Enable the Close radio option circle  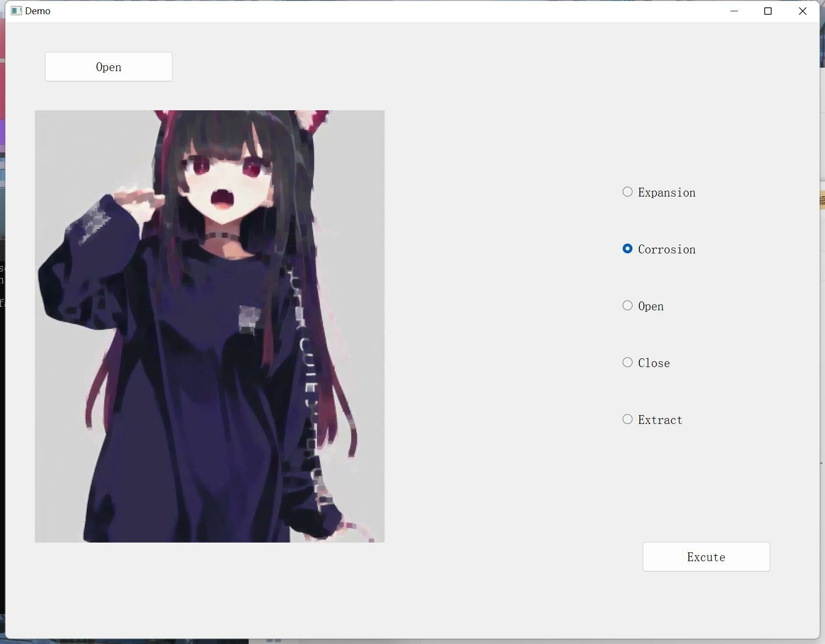[628, 362]
